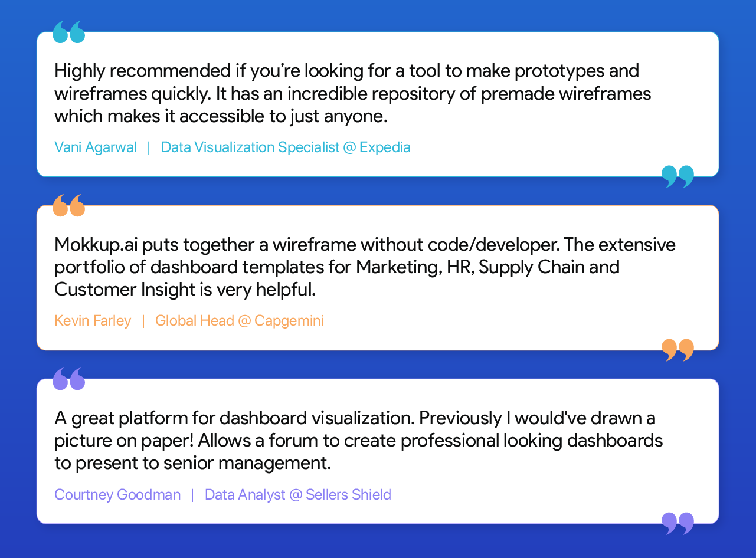The height and width of the screenshot is (558, 756).
Task: Open the Capgemini company name
Action: (x=289, y=321)
